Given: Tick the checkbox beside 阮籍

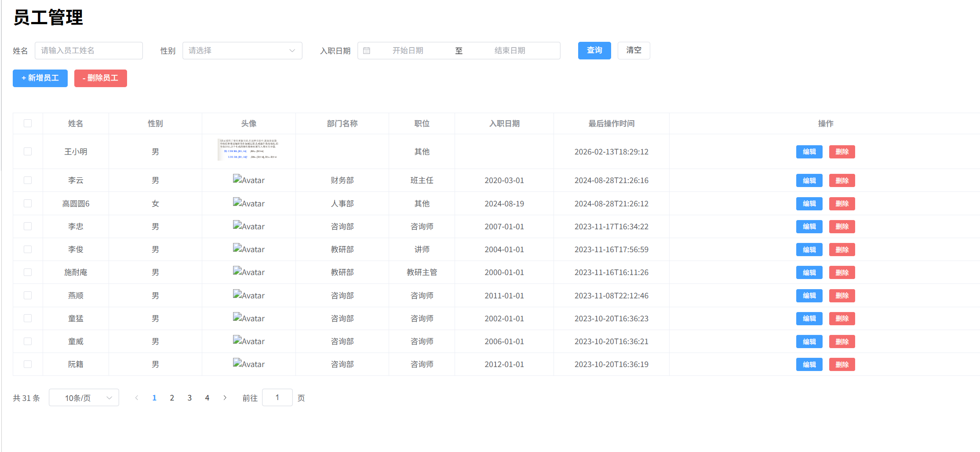Looking at the screenshot, I should (28, 364).
